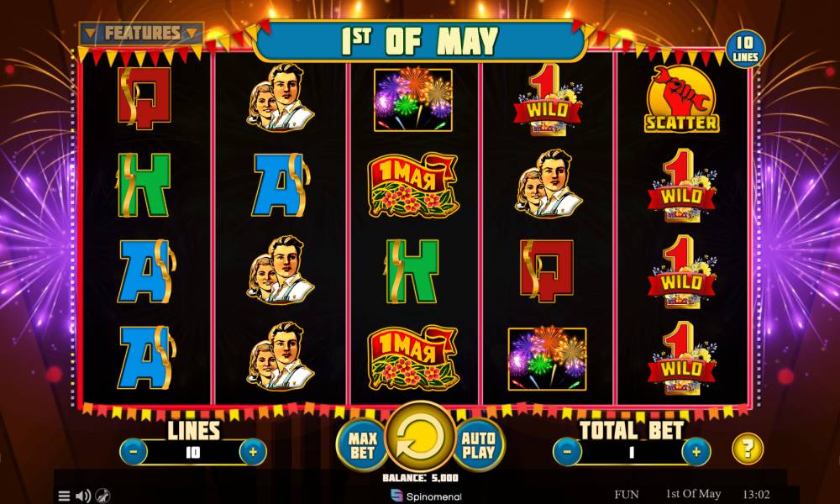The height and width of the screenshot is (504, 840).
Task: Raise the total bet with plus
Action: click(x=696, y=452)
